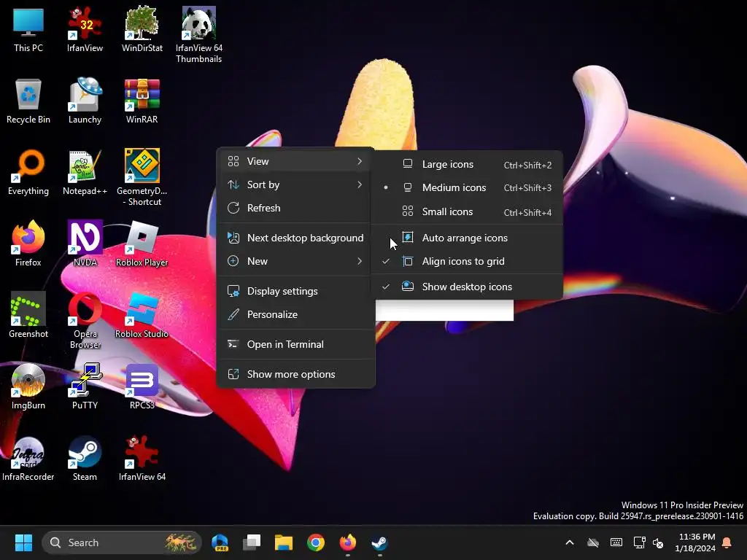747x560 pixels.
Task: Select the RPCS3 desktop shortcut
Action: click(x=142, y=386)
